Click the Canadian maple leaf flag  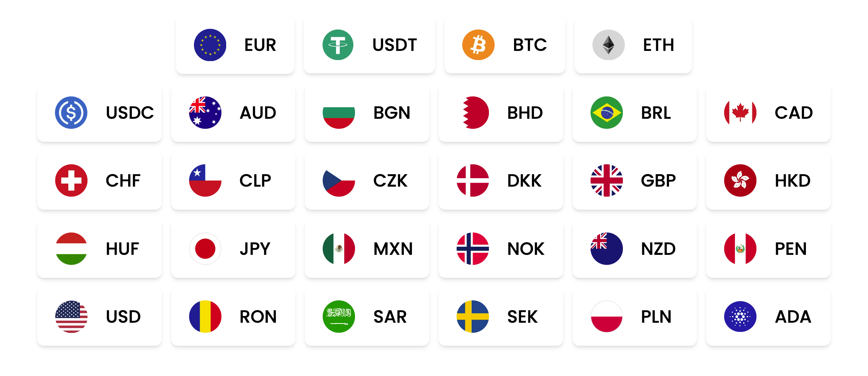(x=740, y=113)
